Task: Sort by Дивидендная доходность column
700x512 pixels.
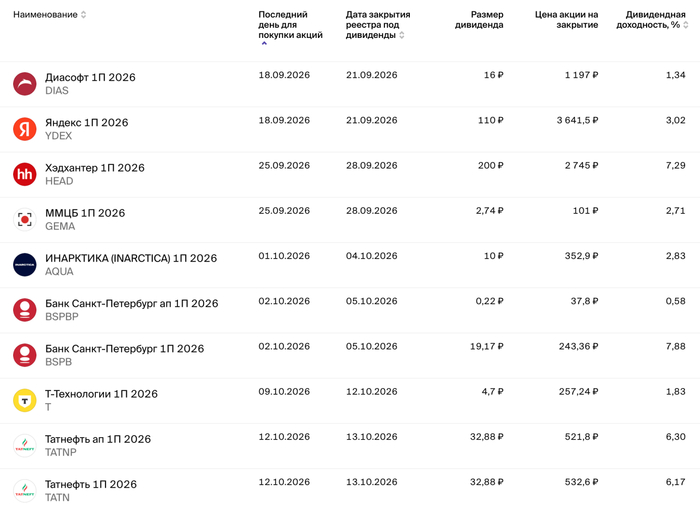Action: pyautogui.click(x=686, y=25)
